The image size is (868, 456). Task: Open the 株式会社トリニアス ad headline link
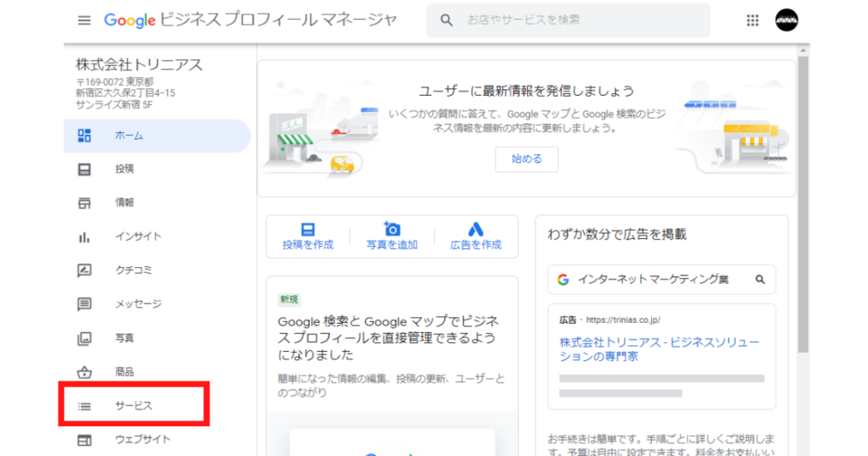coord(659,349)
